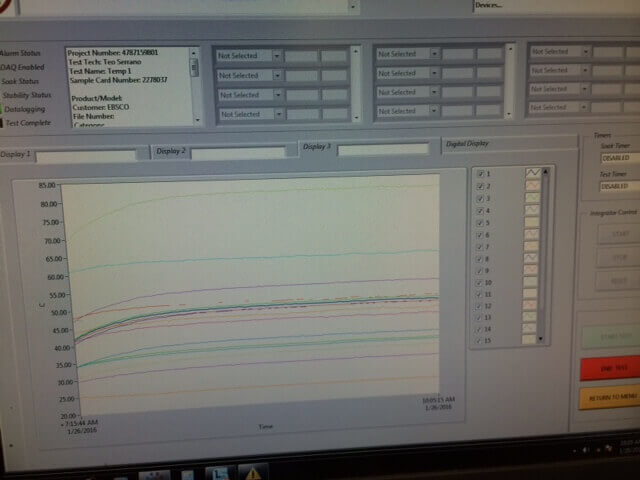The width and height of the screenshot is (640, 480).
Task: Uncheck channel 1 checkbox in plot legend
Action: click(481, 174)
